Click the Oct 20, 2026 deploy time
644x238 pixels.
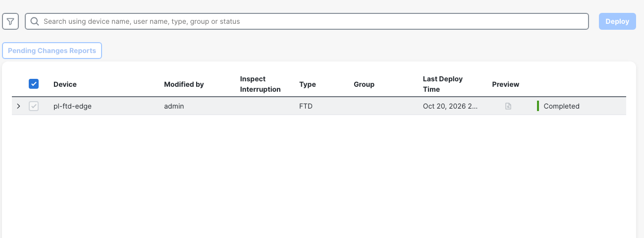coord(450,106)
